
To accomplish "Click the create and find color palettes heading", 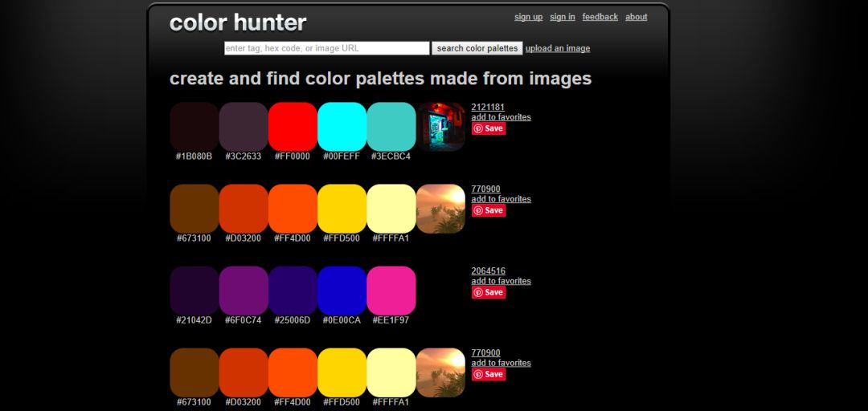I will pyautogui.click(x=380, y=79).
